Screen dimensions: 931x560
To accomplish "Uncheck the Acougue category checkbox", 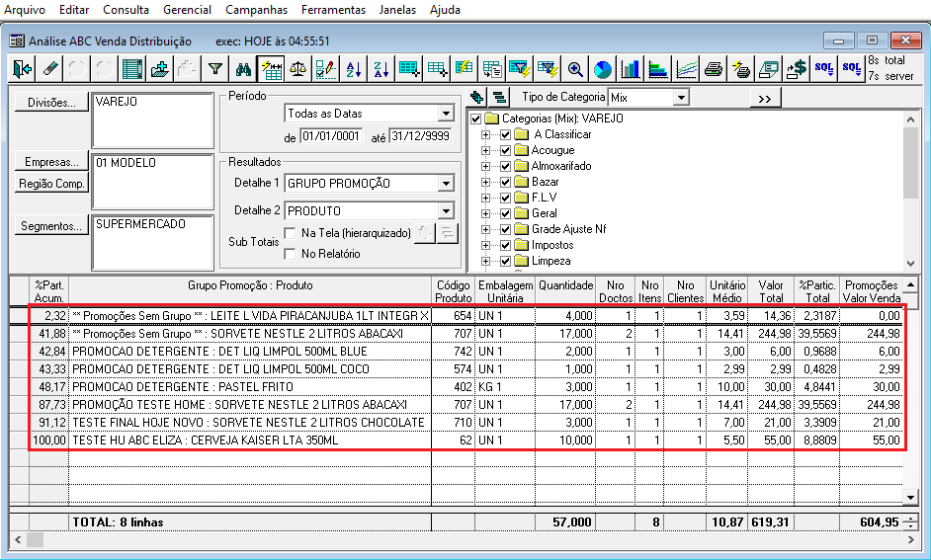I will (505, 151).
